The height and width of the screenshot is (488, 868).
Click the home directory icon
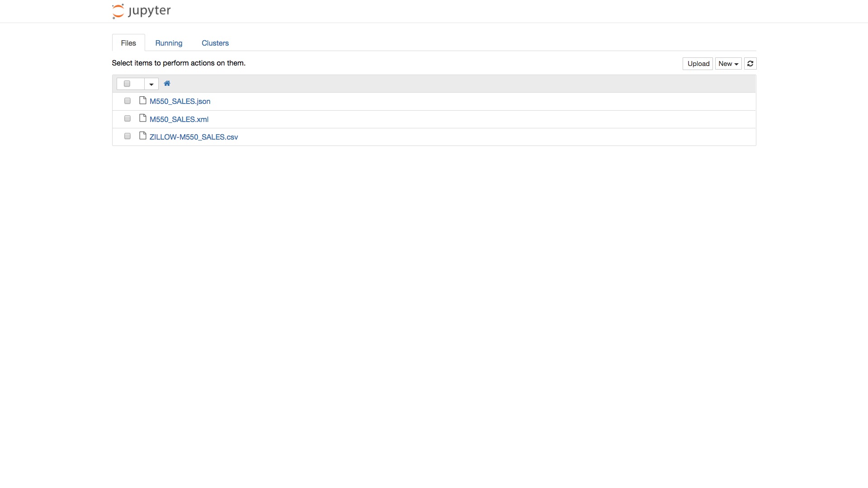(167, 84)
